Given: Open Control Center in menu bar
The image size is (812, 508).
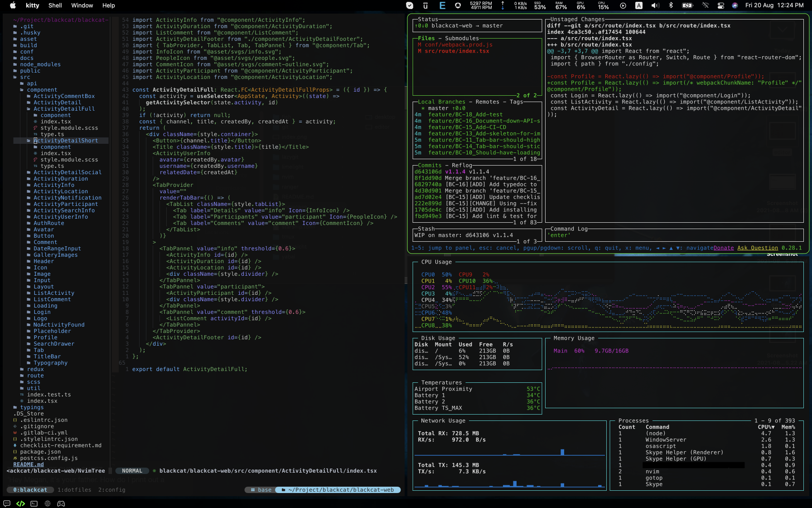Looking at the screenshot, I should pyautogui.click(x=721, y=5).
